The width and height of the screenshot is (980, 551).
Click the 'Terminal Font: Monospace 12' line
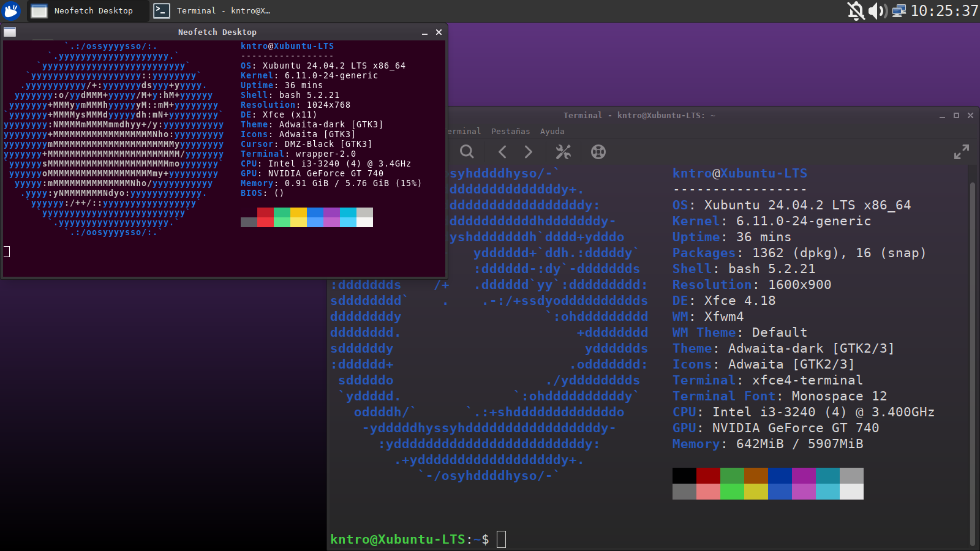(780, 396)
